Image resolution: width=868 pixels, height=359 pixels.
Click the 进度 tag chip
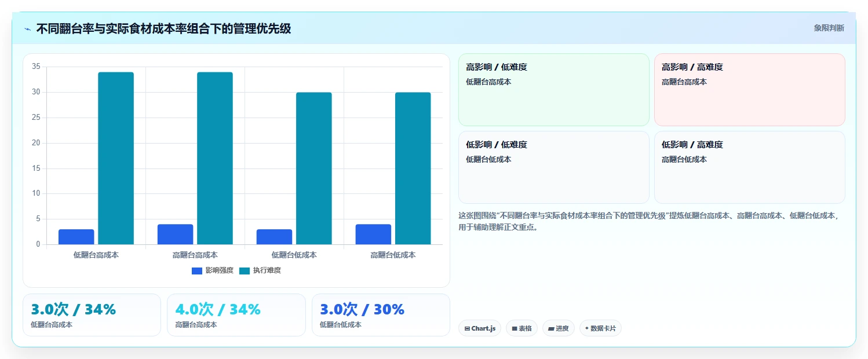559,328
